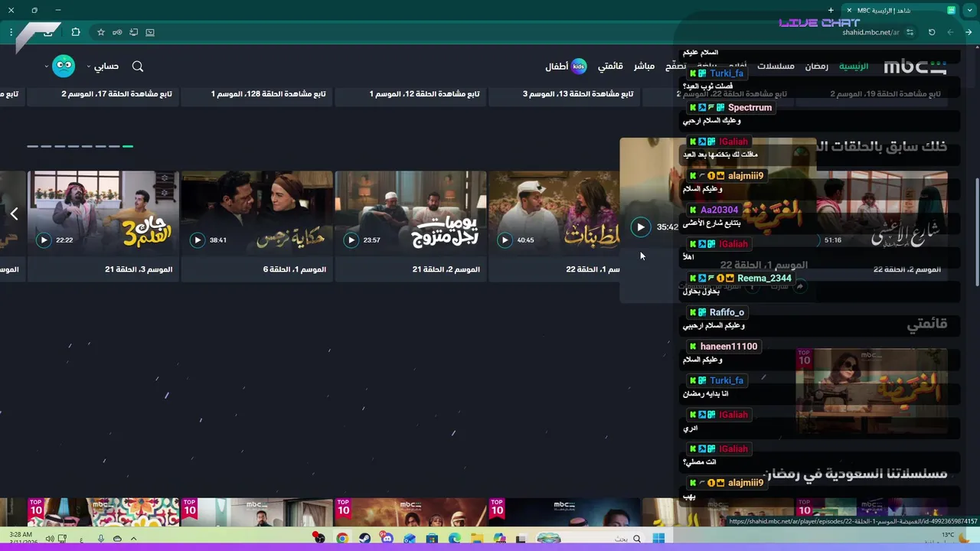This screenshot has width=980, height=551.
Task: Click 'الموسم 2، الحلقة 21' caption text
Action: point(446,269)
